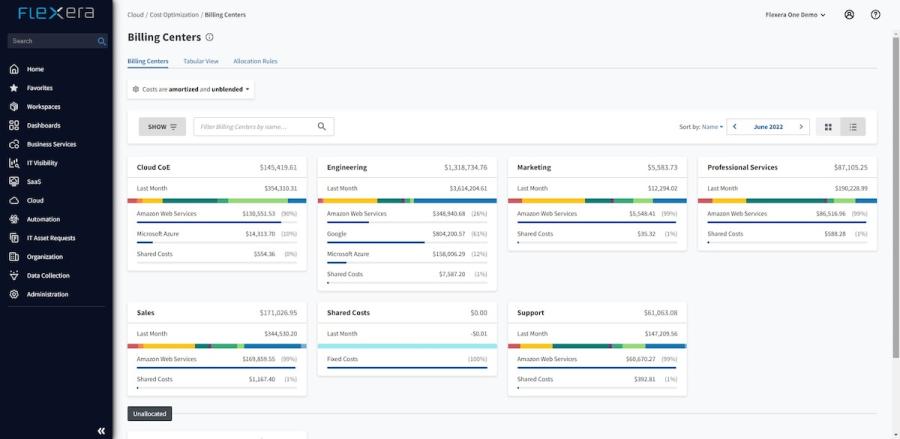
Task: Click the June 2022 date selector
Action: tap(768, 127)
